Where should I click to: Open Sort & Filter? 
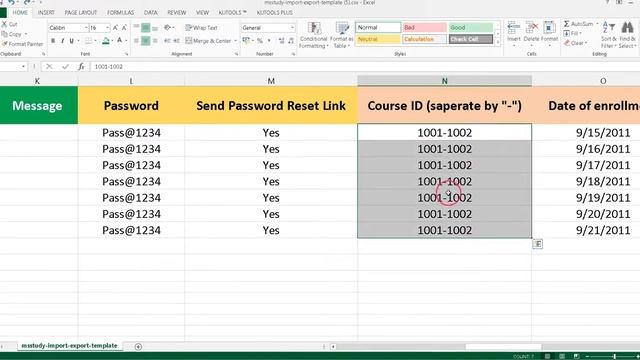click(609, 35)
